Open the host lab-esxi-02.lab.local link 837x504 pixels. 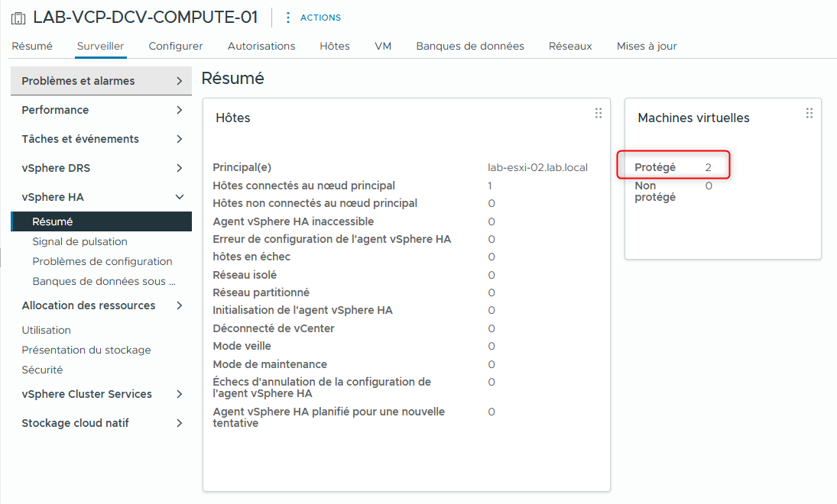tap(537, 167)
